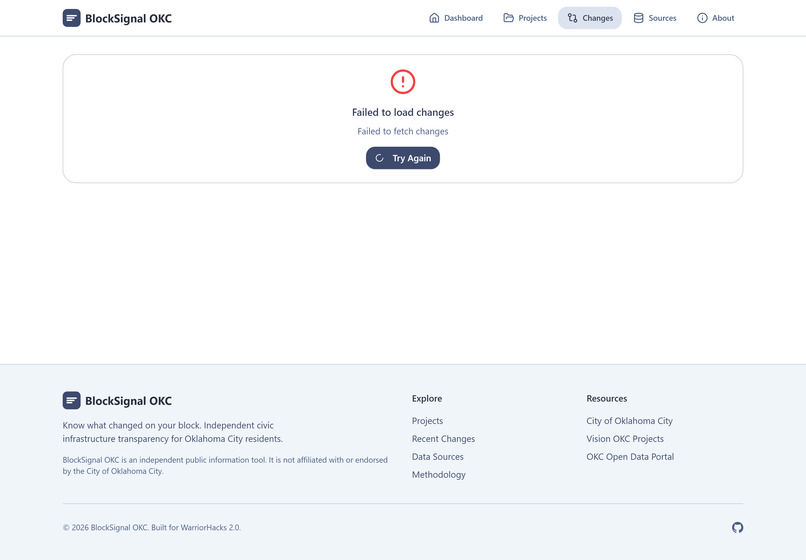Open the OKC Open Data Portal link

pos(630,457)
